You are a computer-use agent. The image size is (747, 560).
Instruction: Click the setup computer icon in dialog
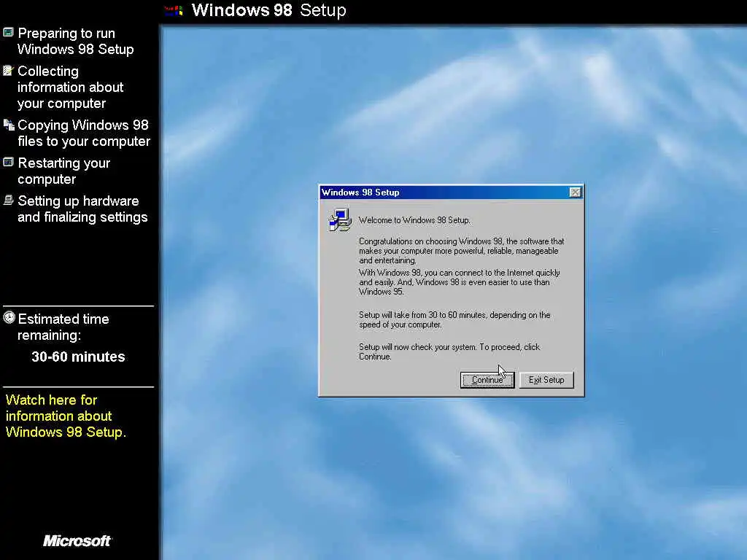point(340,220)
